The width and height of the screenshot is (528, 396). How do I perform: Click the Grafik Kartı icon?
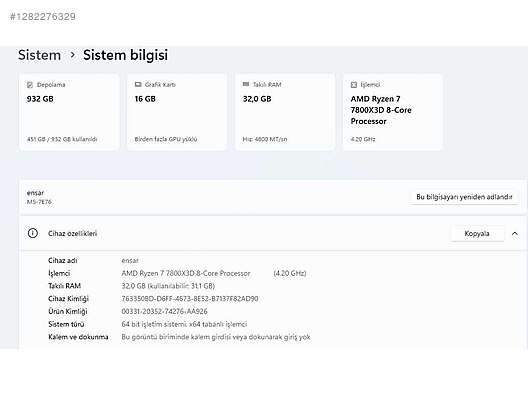click(138, 85)
